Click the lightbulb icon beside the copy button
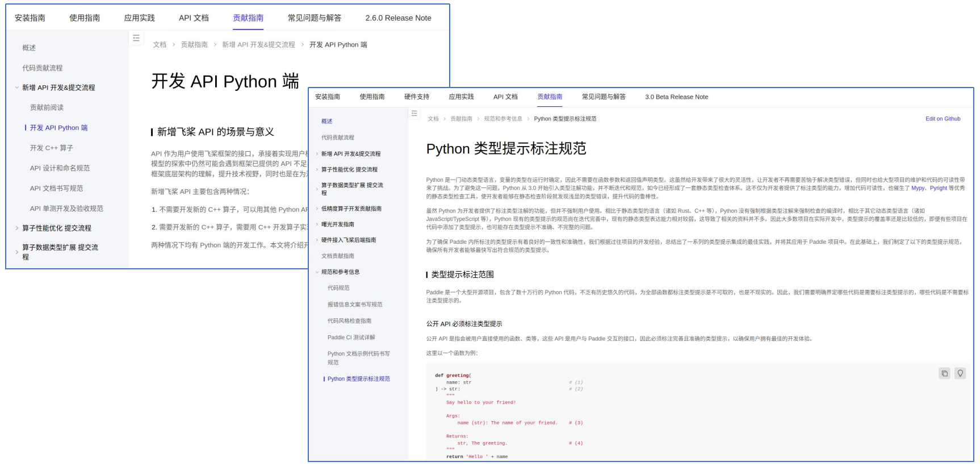Screen dimensions: 980x466 [960, 373]
